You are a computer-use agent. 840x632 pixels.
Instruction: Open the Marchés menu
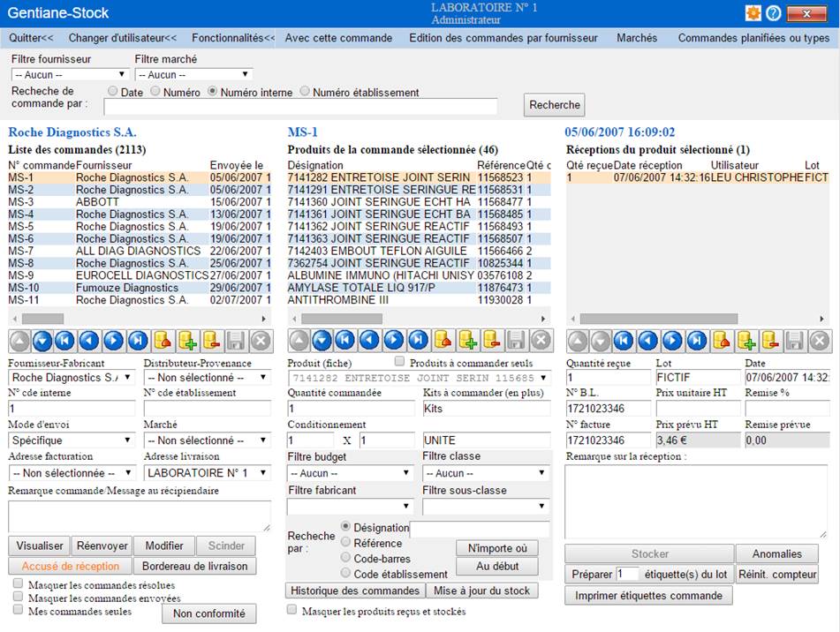pos(637,38)
